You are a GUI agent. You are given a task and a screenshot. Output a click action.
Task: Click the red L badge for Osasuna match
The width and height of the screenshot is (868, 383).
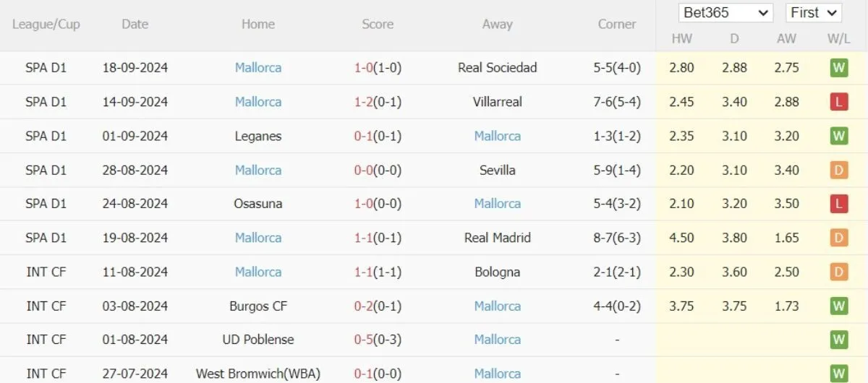(838, 204)
